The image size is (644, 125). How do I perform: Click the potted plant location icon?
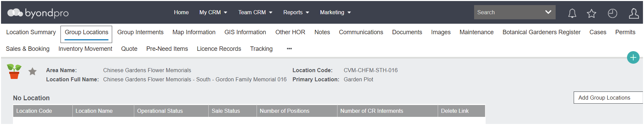[14, 71]
